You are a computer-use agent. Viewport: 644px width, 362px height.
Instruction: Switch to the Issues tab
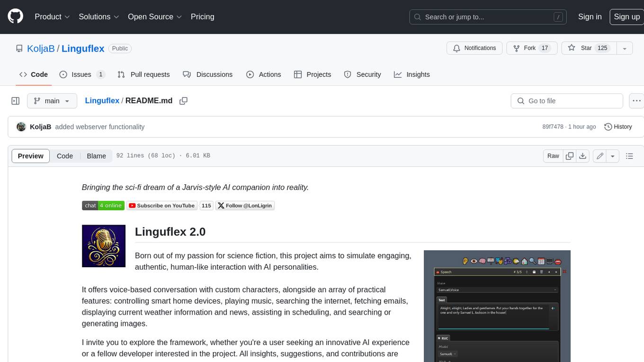(x=82, y=74)
